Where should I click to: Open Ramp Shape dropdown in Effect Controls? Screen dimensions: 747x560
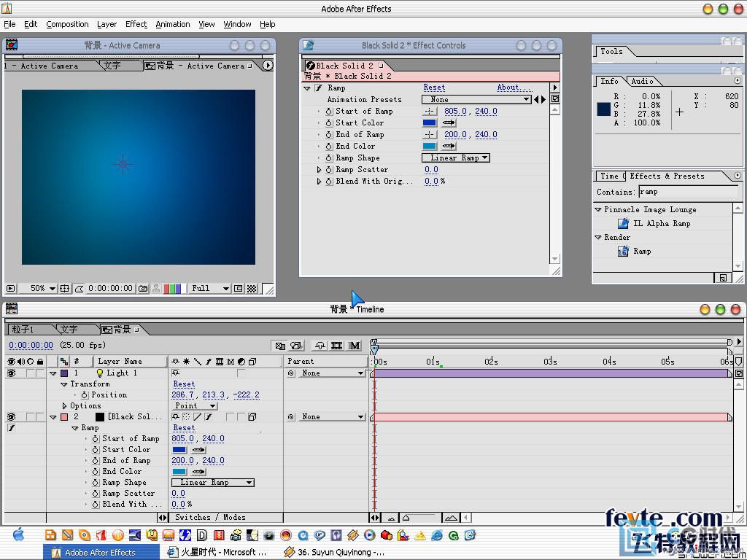coord(456,157)
